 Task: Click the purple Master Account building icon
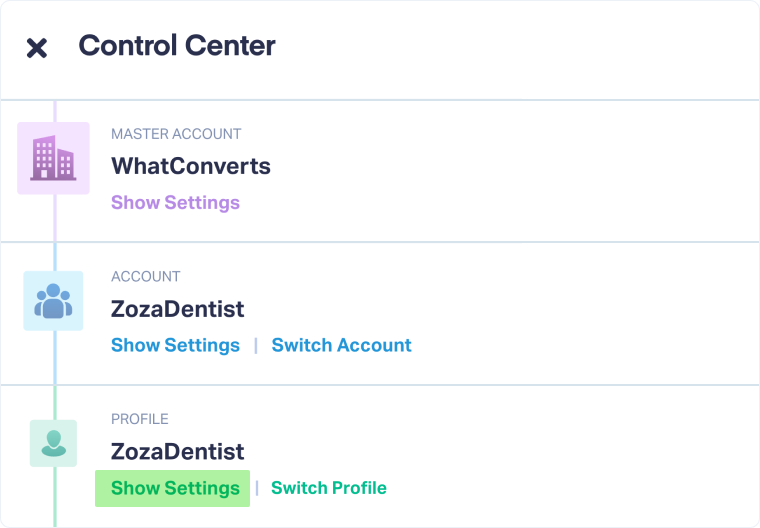point(54,158)
